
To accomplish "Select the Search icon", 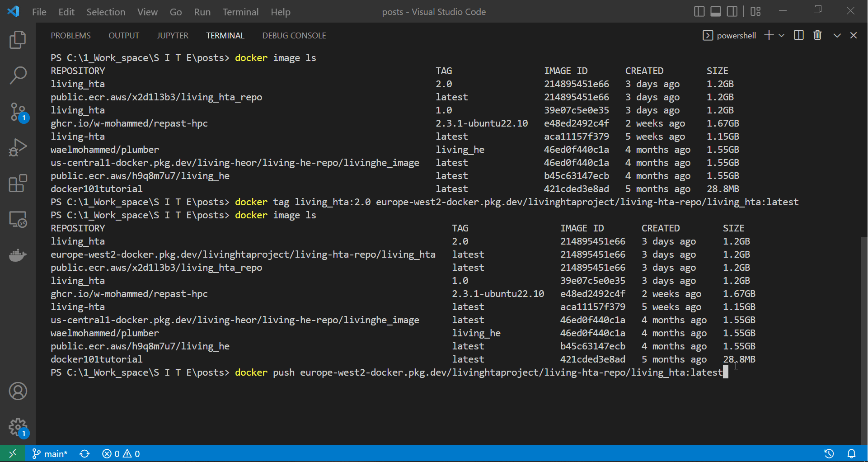I will tap(18, 75).
